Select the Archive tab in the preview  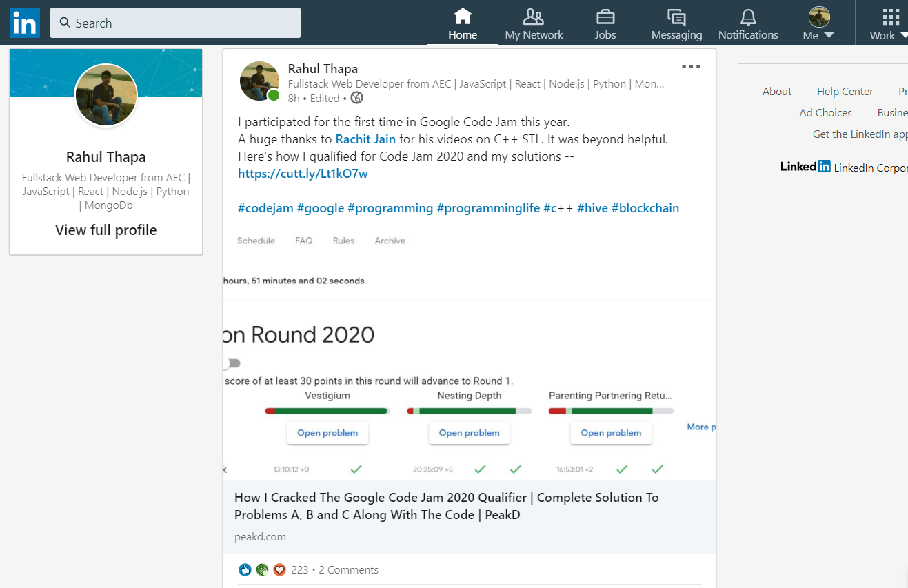click(x=390, y=241)
